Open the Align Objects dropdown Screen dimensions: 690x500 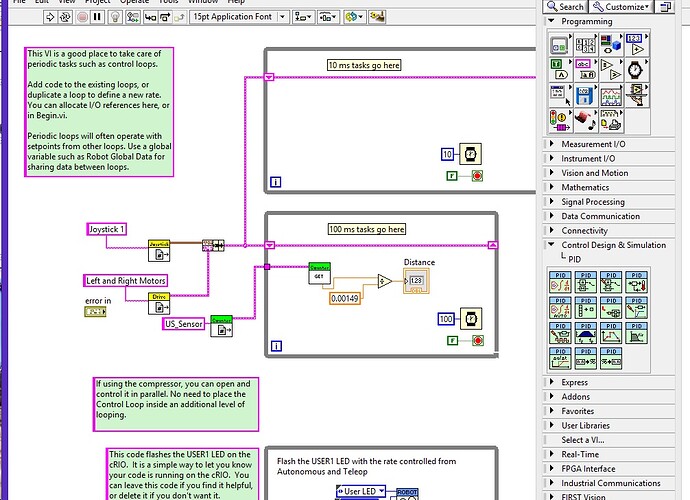pyautogui.click(x=303, y=17)
